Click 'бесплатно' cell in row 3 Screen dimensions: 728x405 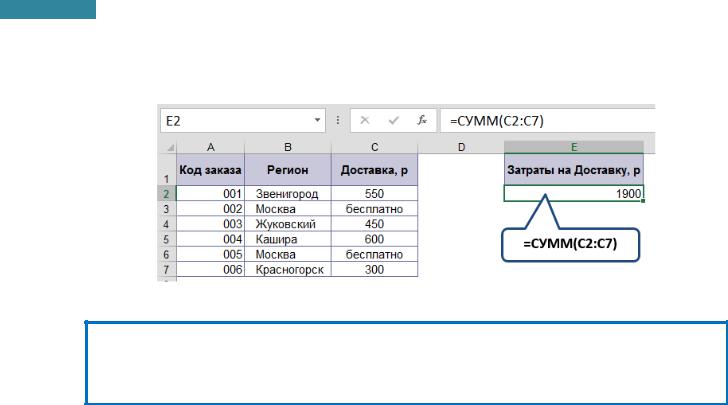pyautogui.click(x=374, y=209)
